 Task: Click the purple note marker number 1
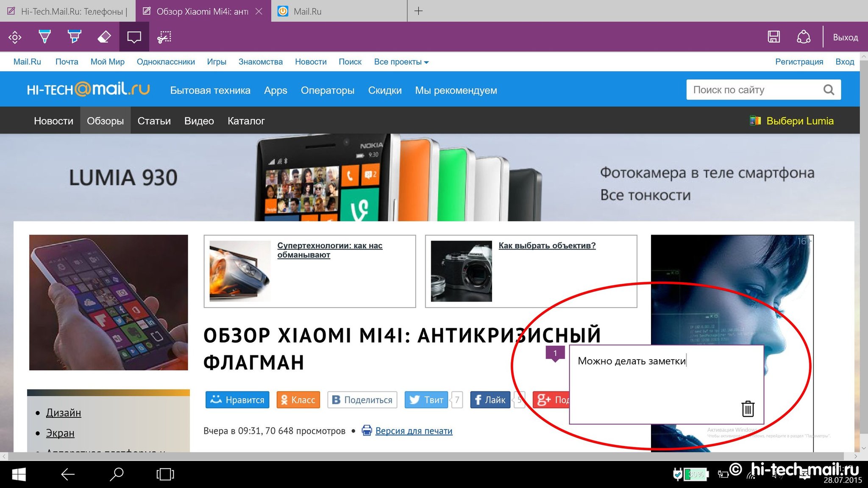click(x=555, y=353)
